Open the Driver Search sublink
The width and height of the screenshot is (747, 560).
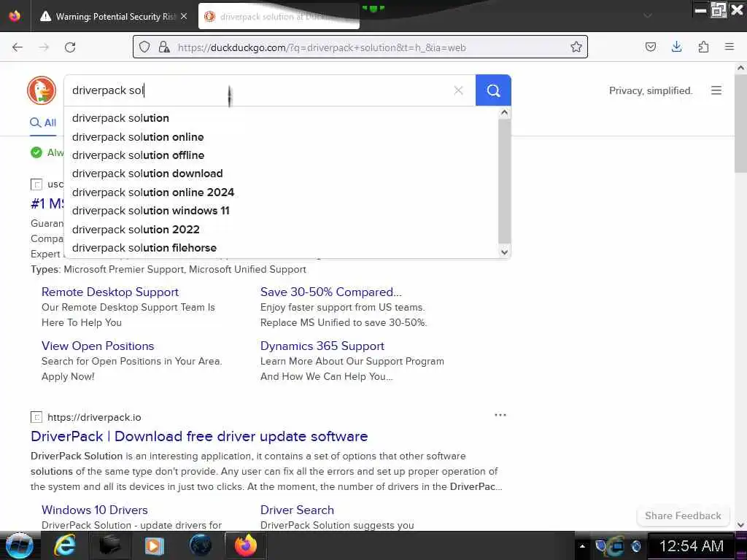(x=297, y=510)
